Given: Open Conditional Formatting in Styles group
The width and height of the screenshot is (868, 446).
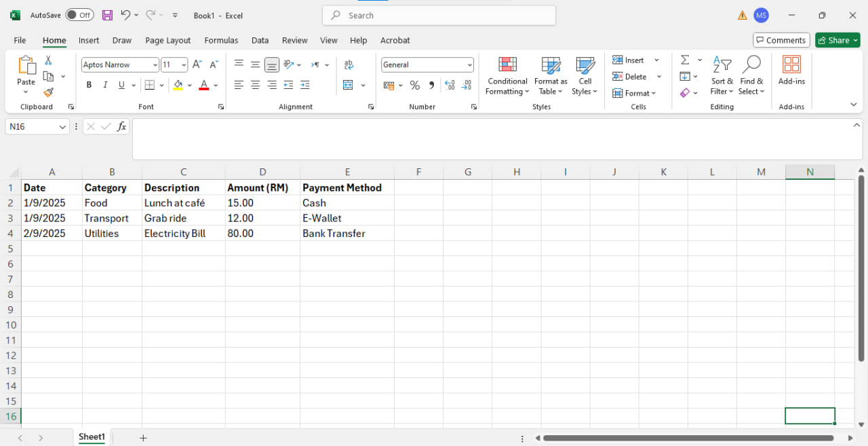Looking at the screenshot, I should coord(507,76).
